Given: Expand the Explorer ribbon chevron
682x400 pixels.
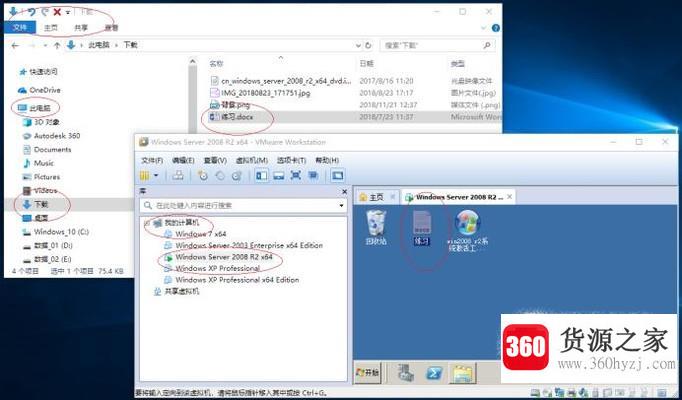Looking at the screenshot, I should 484,28.
